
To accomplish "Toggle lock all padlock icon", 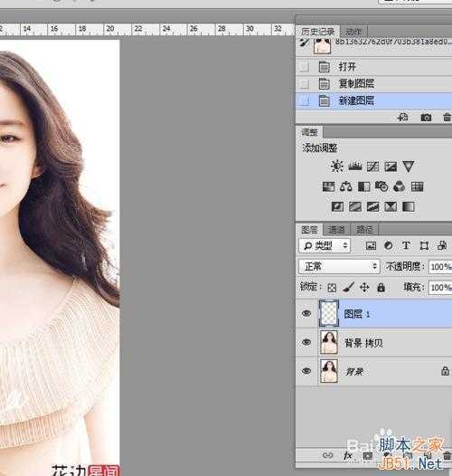I will [x=381, y=287].
